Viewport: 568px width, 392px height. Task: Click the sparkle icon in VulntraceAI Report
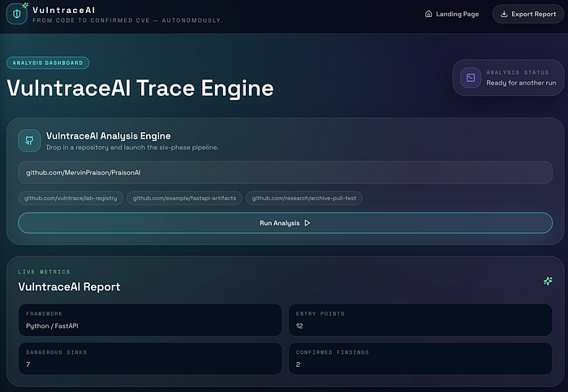[548, 281]
